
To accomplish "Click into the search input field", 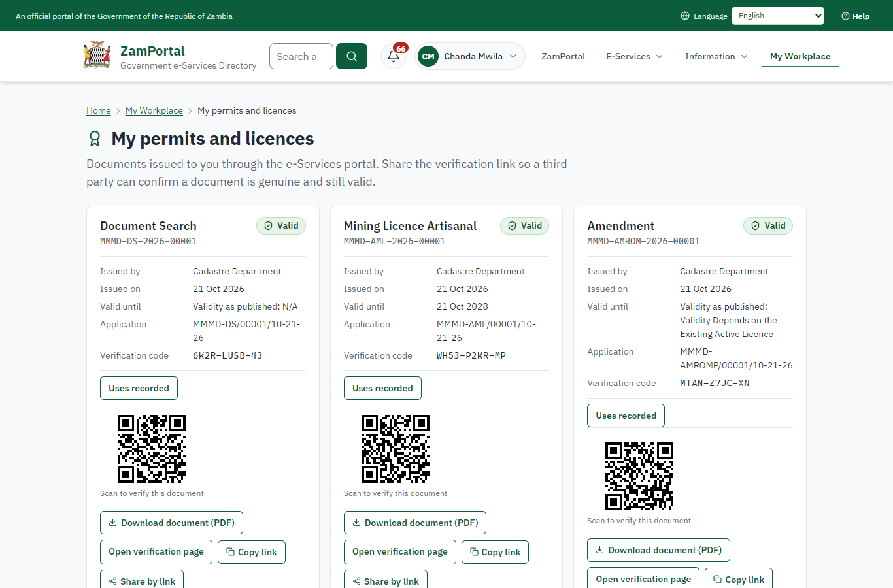I will point(301,56).
